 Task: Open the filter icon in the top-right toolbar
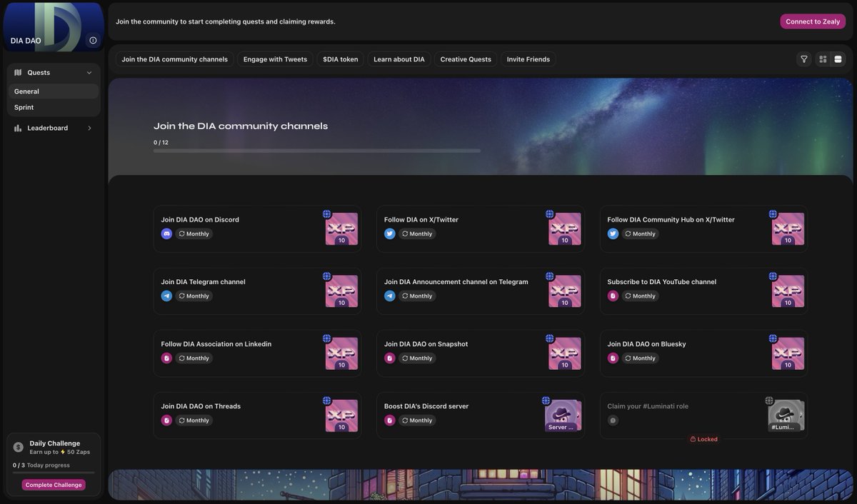pyautogui.click(x=804, y=59)
